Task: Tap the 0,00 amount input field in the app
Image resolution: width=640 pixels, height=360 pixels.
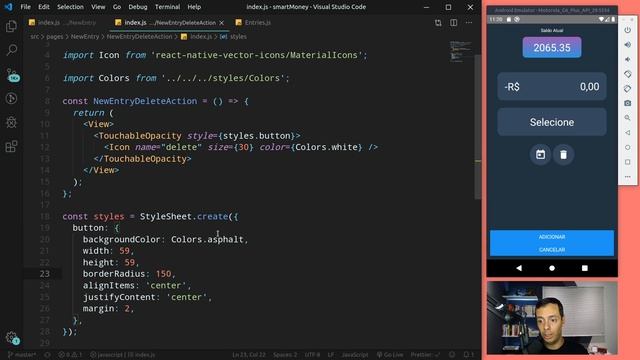Action: [552, 87]
